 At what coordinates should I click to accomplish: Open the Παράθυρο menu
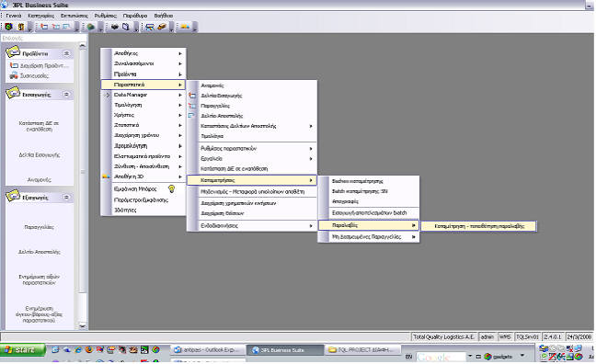(135, 16)
